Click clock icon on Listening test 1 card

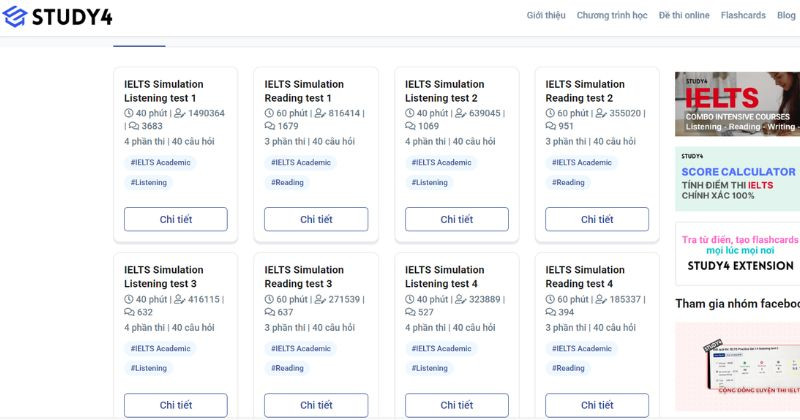pos(129,114)
